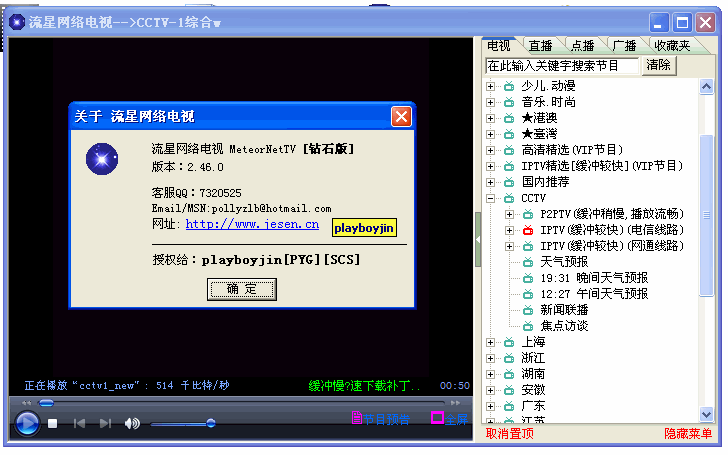
Task: Expand P2PTV(缓冲稍慢,播放流畅) node
Action: point(509,214)
